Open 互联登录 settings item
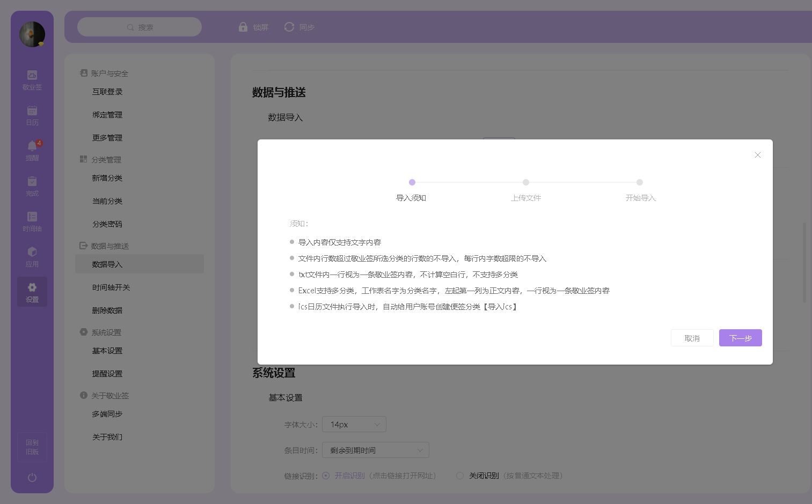Screen dimensions: 812x504 click(x=107, y=92)
